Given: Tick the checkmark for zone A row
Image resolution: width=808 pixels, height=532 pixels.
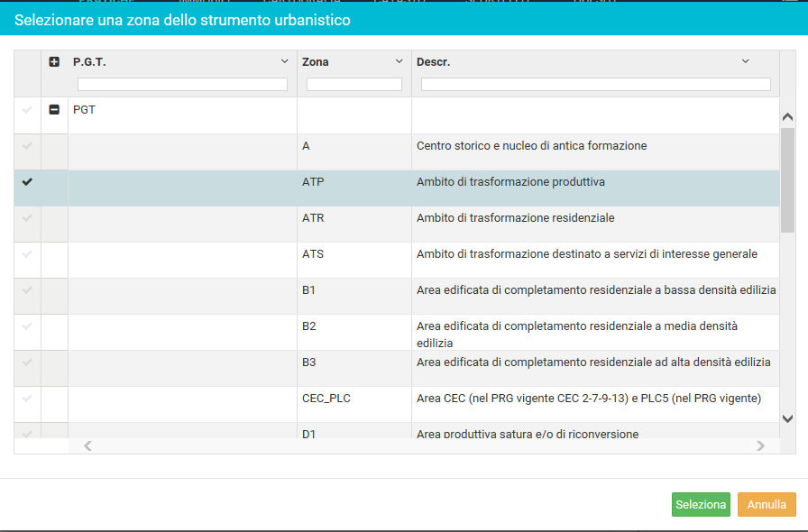Looking at the screenshot, I should (27, 146).
